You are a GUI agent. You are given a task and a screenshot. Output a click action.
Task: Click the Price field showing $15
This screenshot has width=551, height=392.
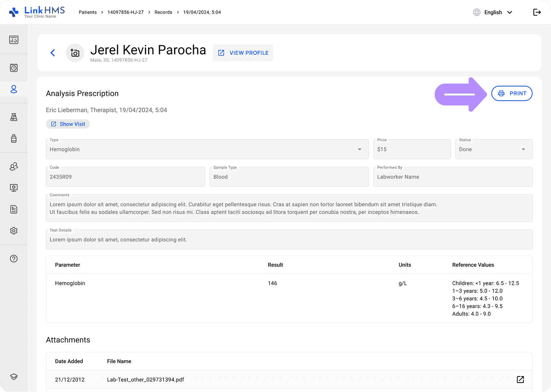(x=412, y=149)
